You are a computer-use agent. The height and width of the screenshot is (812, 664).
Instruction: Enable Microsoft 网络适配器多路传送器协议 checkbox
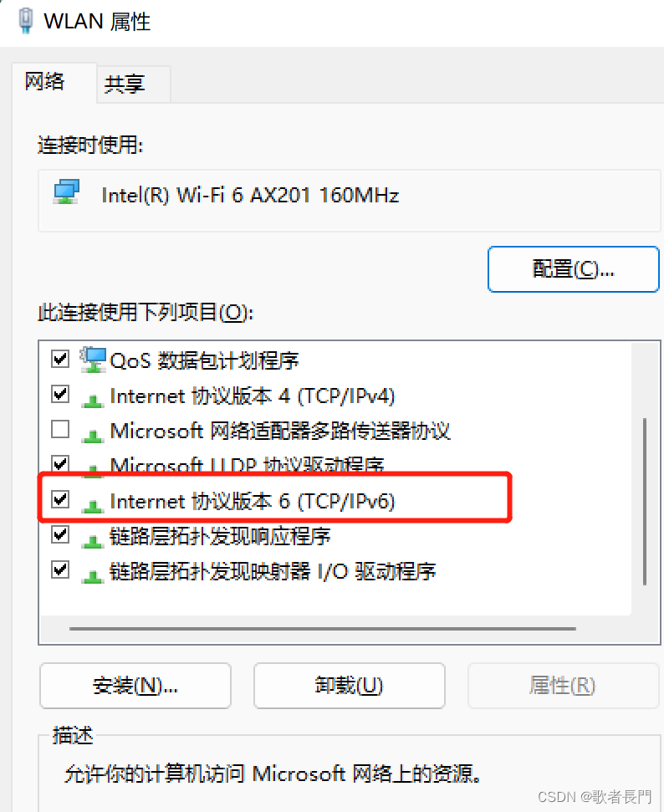pos(60,429)
